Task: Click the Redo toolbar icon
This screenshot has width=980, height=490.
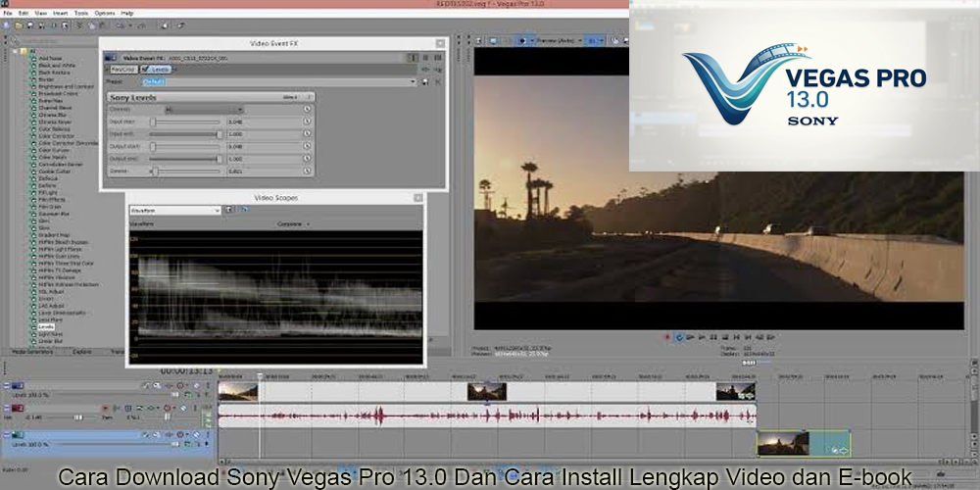Action: (x=141, y=25)
